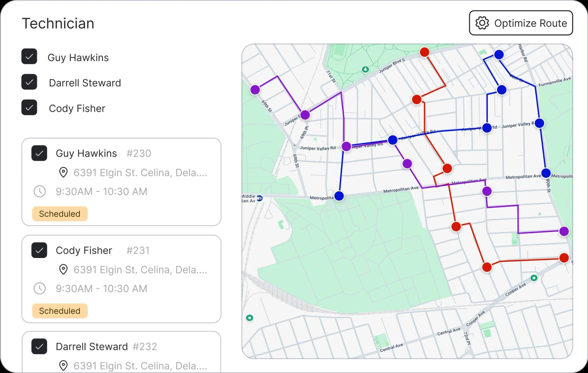
Task: Click the Scheduled badge on Cody Fisher card
Action: pyautogui.click(x=59, y=311)
